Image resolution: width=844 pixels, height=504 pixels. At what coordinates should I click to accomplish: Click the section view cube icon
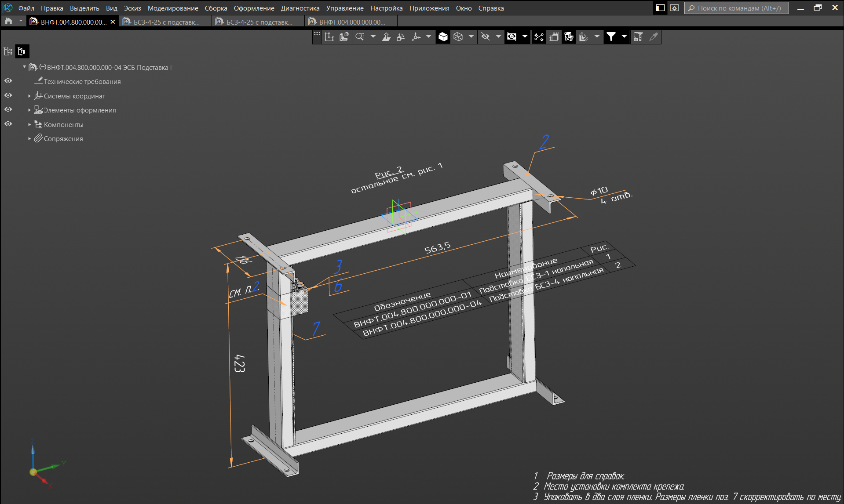569,37
